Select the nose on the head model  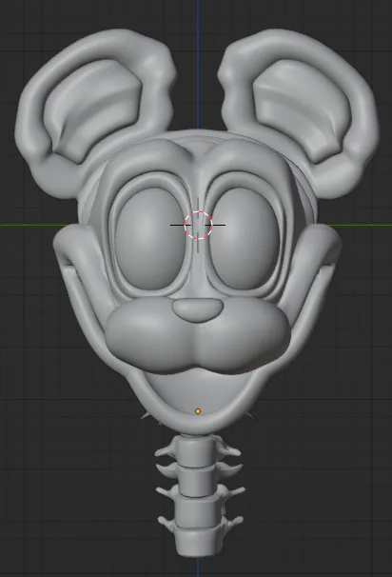tap(198, 310)
